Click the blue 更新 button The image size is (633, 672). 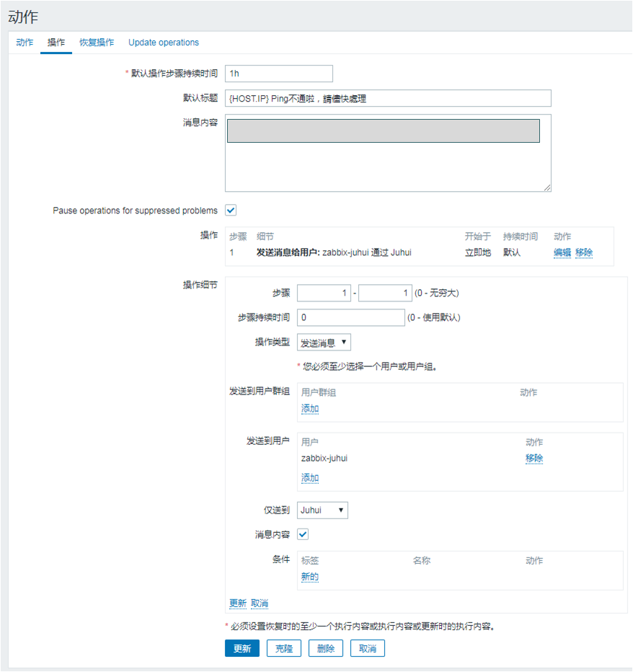pos(242,648)
